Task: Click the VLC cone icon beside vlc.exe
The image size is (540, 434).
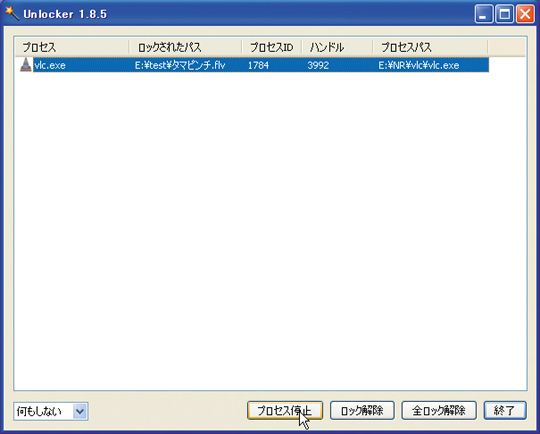Action: (x=25, y=65)
